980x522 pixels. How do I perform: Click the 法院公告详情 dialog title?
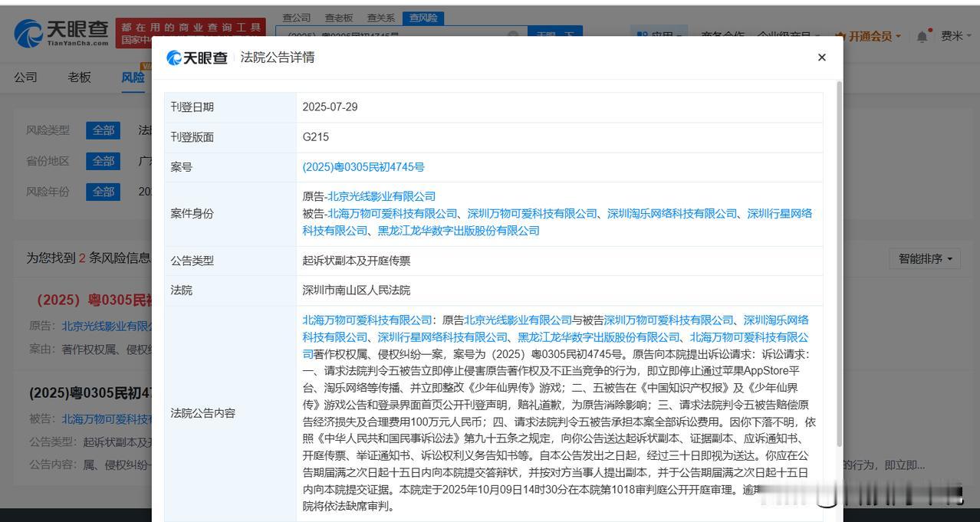tap(278, 57)
